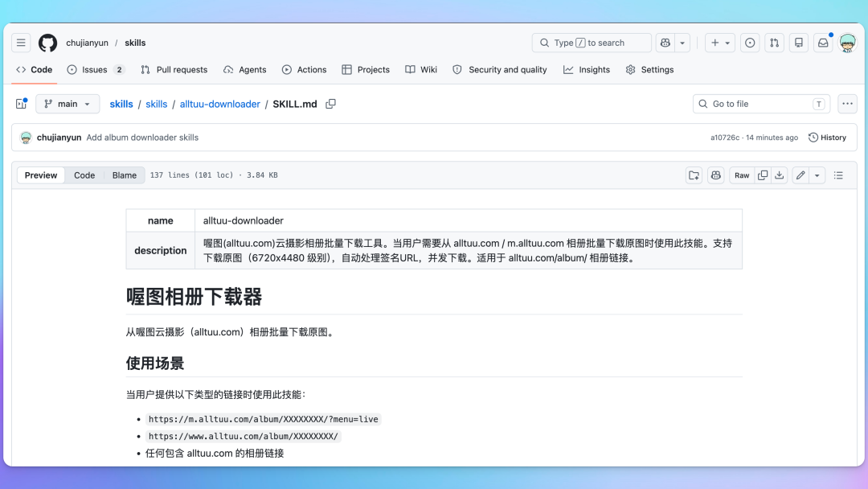868x489 pixels.
Task: Open Copilot chat icon in header
Action: click(665, 43)
